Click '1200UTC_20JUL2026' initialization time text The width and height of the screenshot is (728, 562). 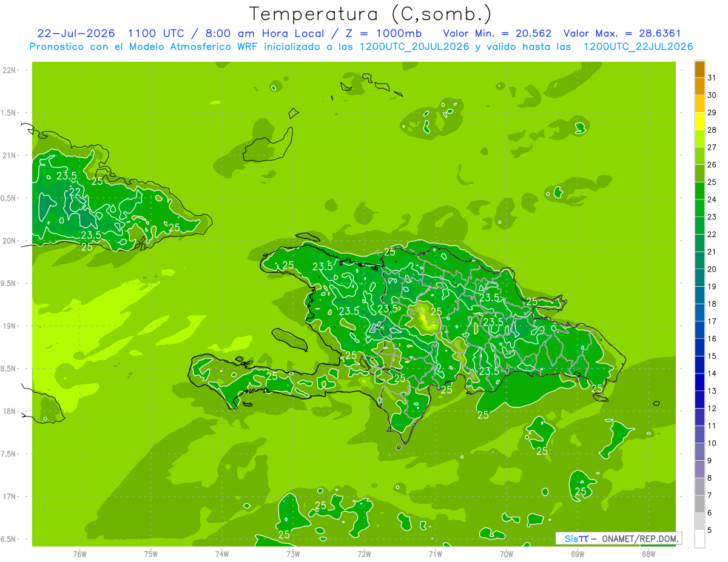click(414, 47)
